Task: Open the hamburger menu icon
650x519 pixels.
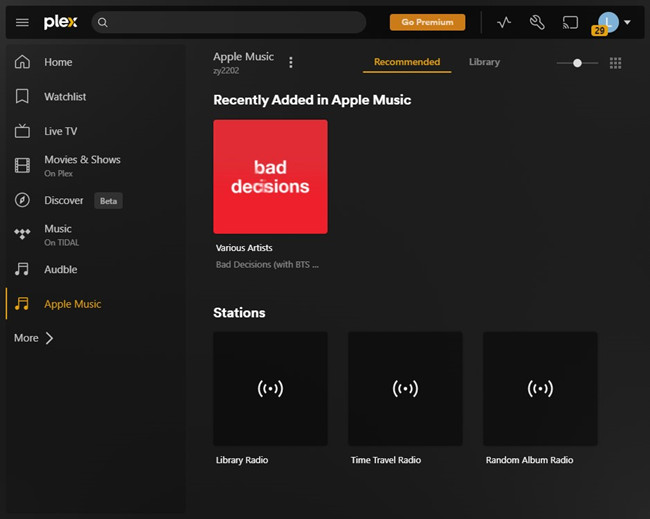Action: pos(22,22)
